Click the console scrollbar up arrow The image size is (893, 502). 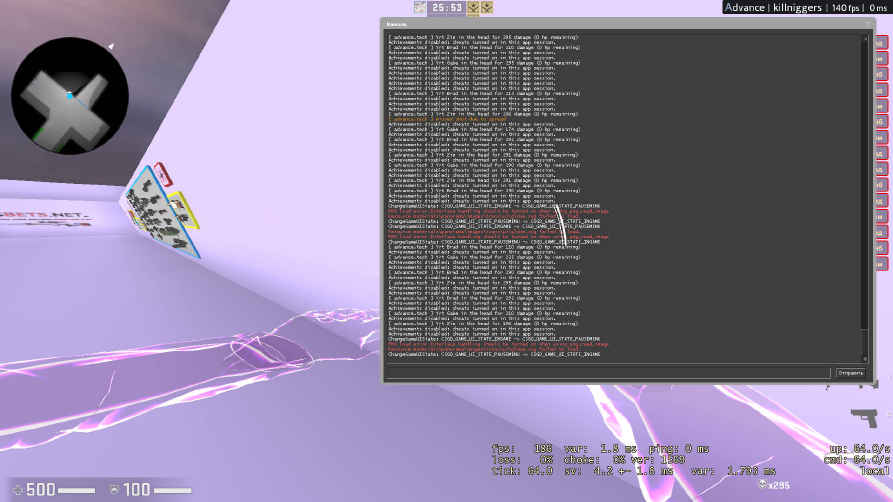point(865,38)
